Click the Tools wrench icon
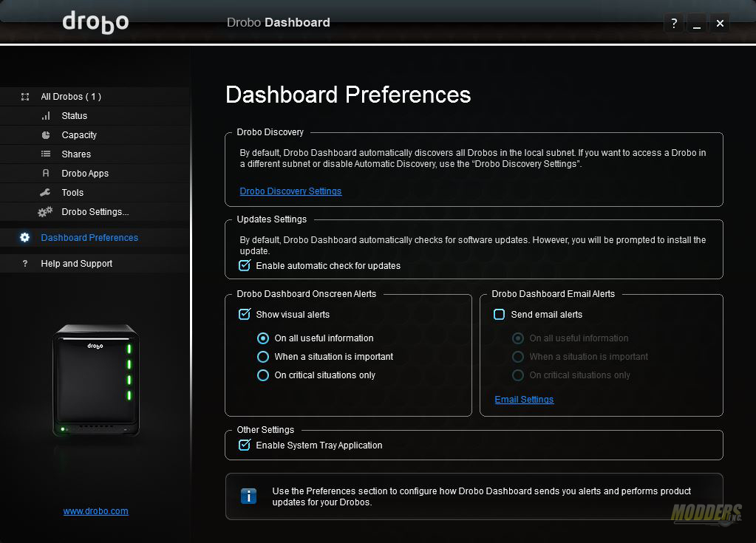 45,192
